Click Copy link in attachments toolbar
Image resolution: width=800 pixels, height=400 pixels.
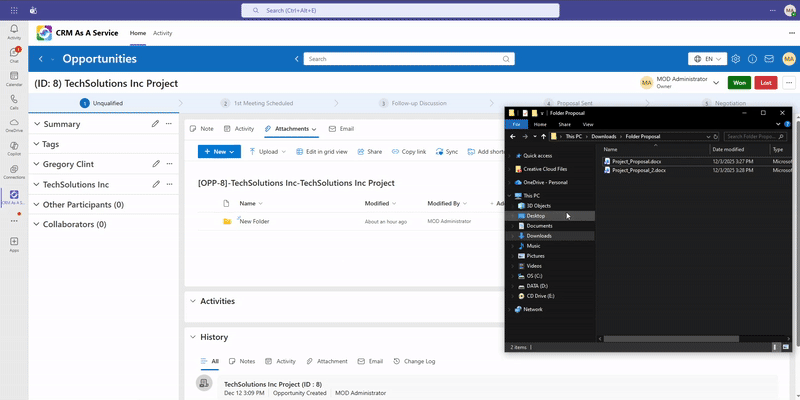point(409,152)
